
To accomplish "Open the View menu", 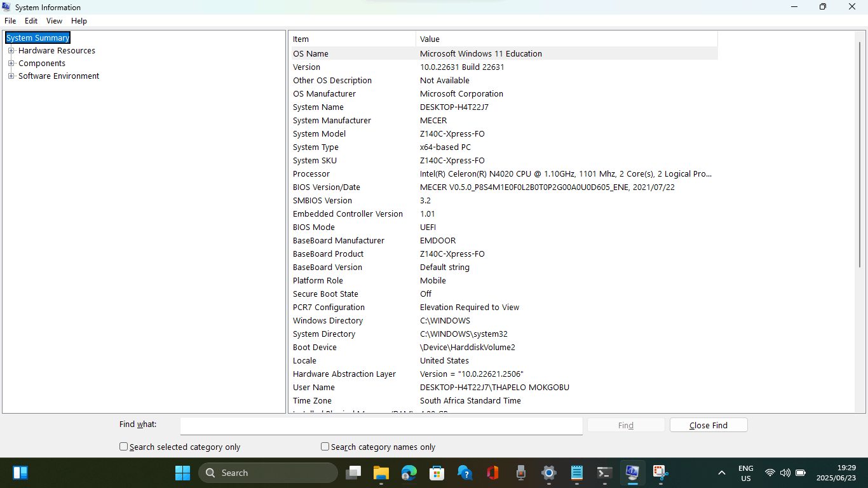I will click(x=54, y=21).
